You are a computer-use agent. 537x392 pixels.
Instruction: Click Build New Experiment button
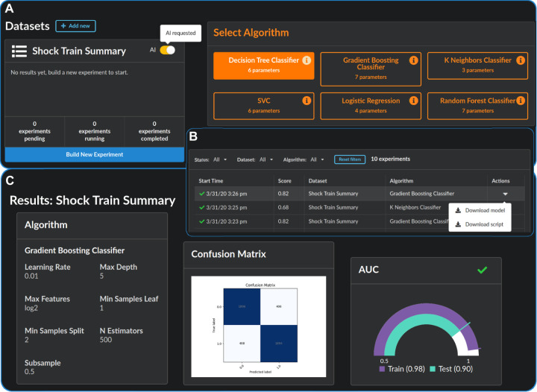point(94,154)
